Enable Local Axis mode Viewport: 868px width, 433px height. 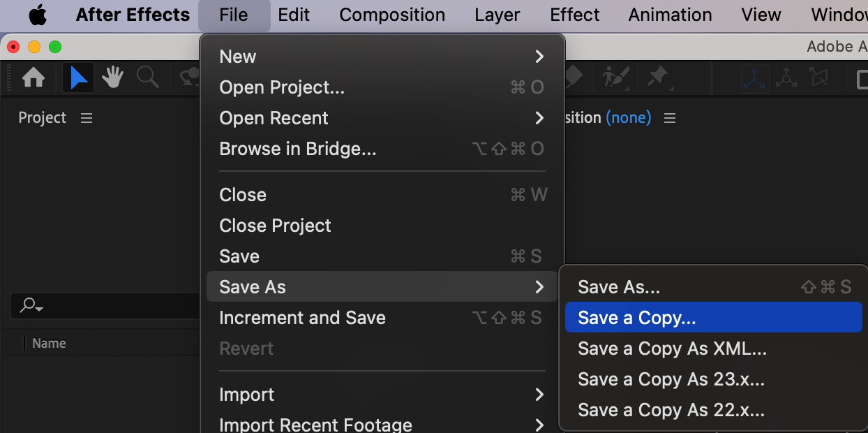point(755,78)
